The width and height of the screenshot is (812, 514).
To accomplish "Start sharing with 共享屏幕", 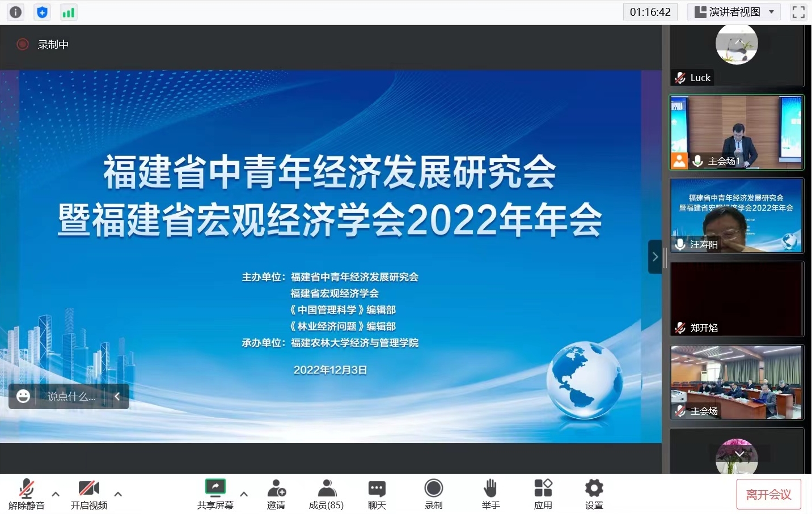I will 215,494.
